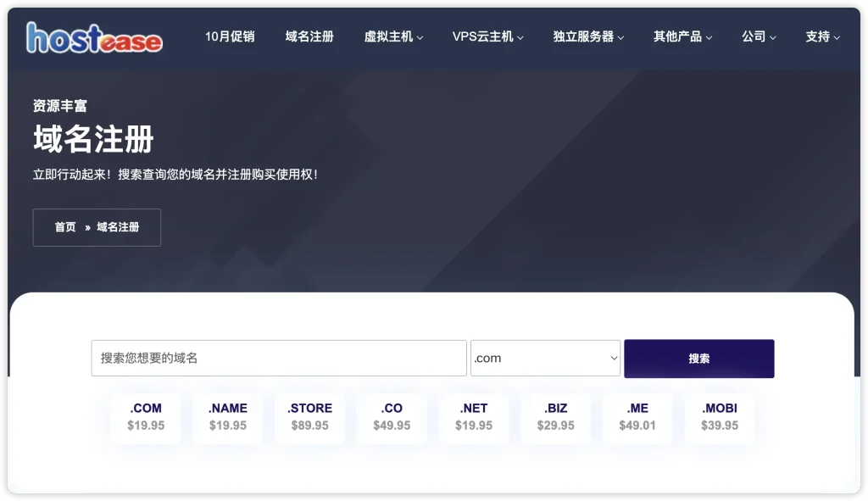Screen dimensions: 868x501
Task: Select the .MOBI $39.95 domain card
Action: coord(720,417)
